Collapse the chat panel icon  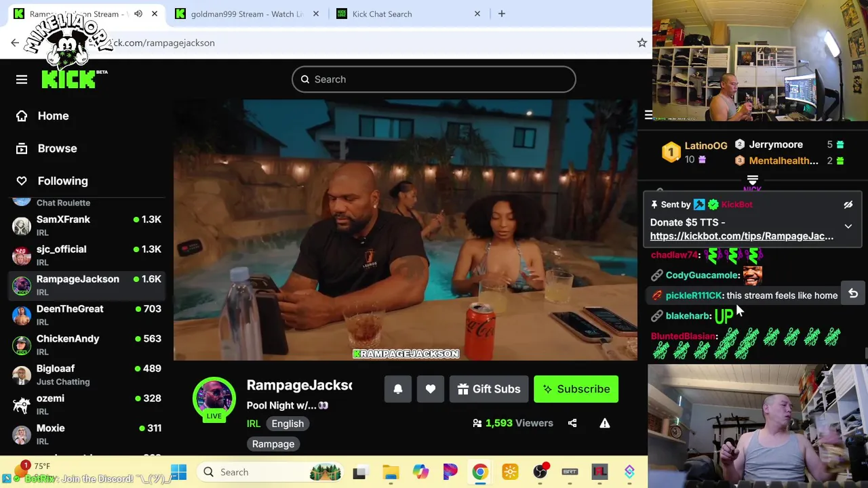coord(648,115)
